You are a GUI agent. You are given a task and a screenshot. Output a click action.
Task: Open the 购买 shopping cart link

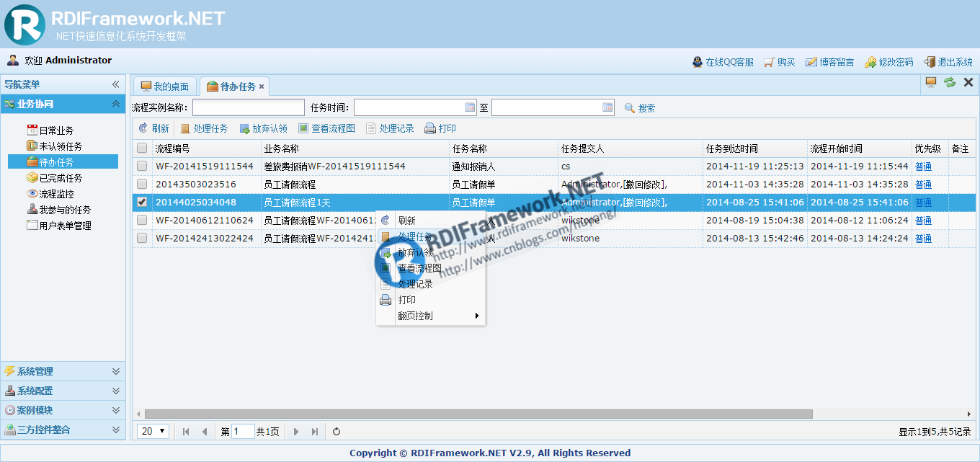[x=780, y=62]
